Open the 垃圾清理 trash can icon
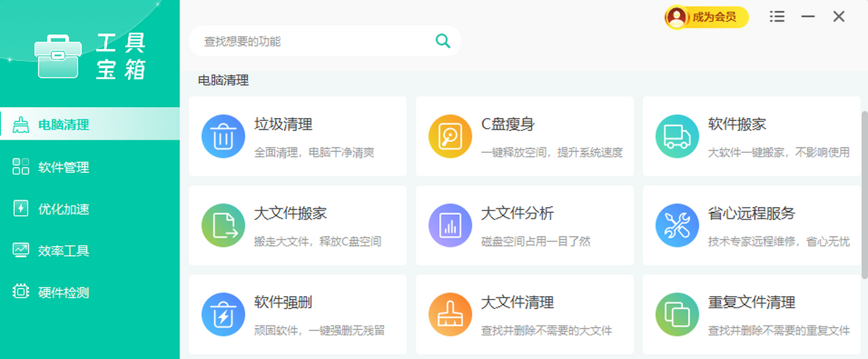This screenshot has height=359, width=868. coord(224,136)
